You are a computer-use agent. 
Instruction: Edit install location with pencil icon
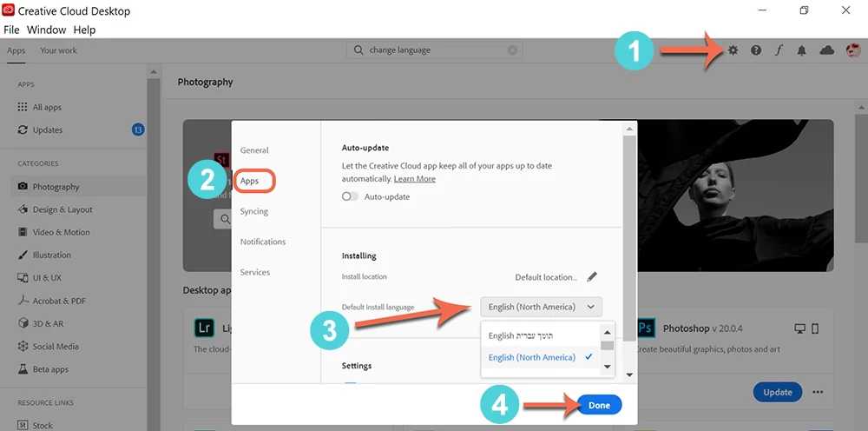coord(592,276)
